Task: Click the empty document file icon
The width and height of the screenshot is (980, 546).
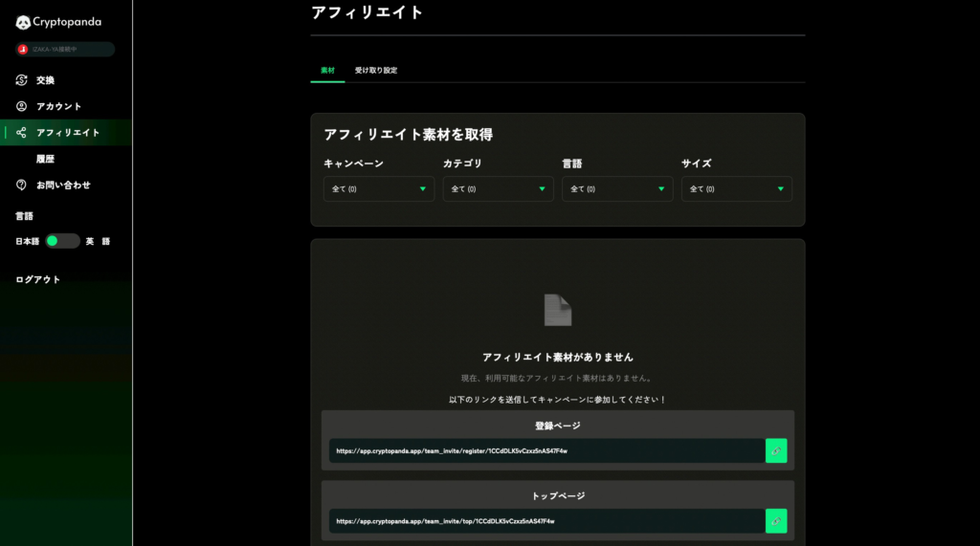Action: 557,310
